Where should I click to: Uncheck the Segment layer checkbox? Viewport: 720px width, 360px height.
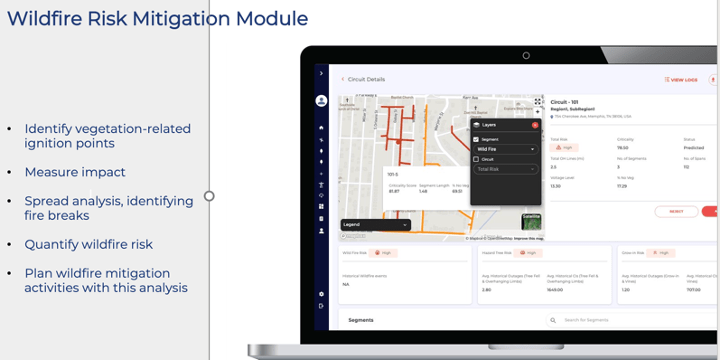[476, 139]
